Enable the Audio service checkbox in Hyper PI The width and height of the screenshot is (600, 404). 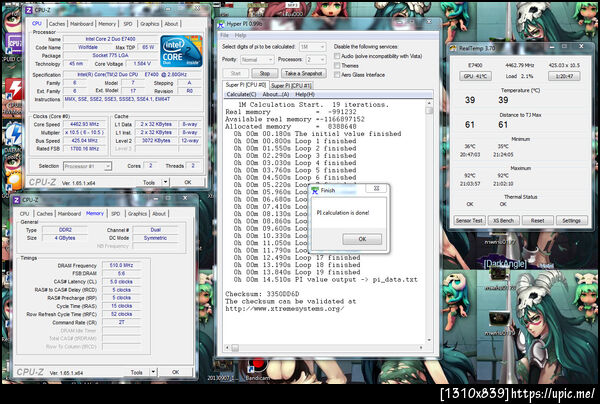[337, 56]
